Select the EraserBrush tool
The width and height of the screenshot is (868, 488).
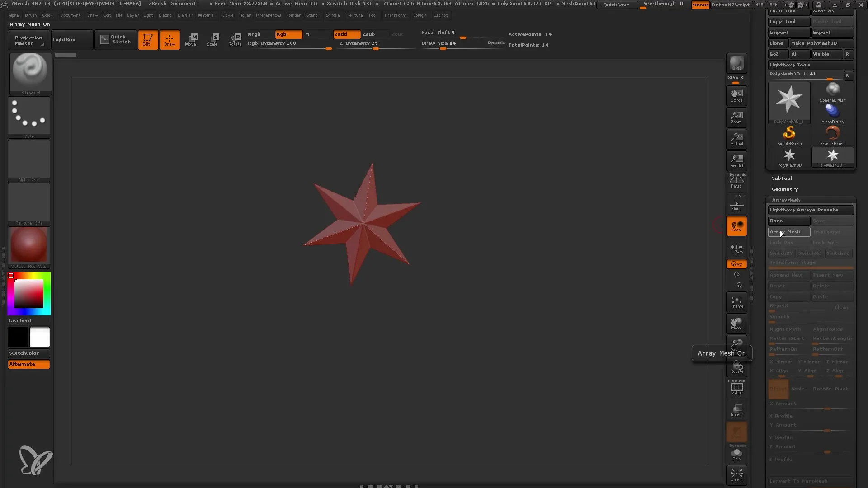coord(833,134)
